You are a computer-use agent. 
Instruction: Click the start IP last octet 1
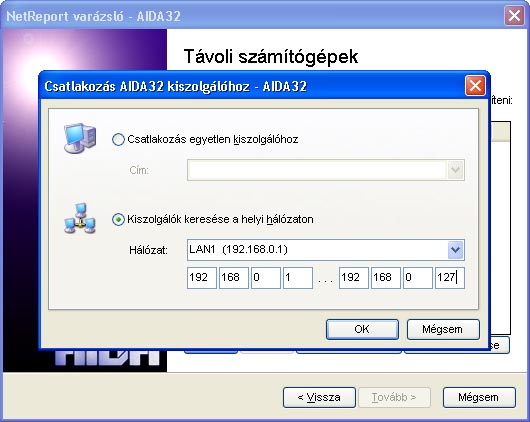(298, 278)
